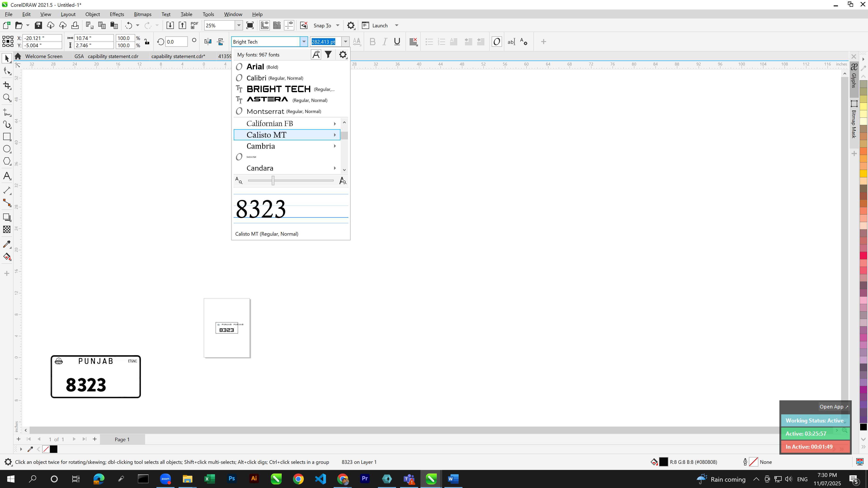Open the Object menu

click(x=92, y=14)
